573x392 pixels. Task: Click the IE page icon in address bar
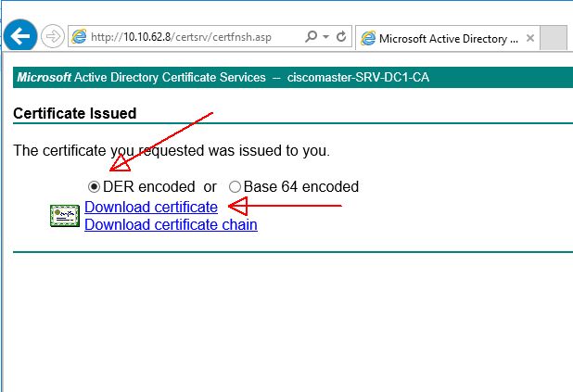pos(79,36)
